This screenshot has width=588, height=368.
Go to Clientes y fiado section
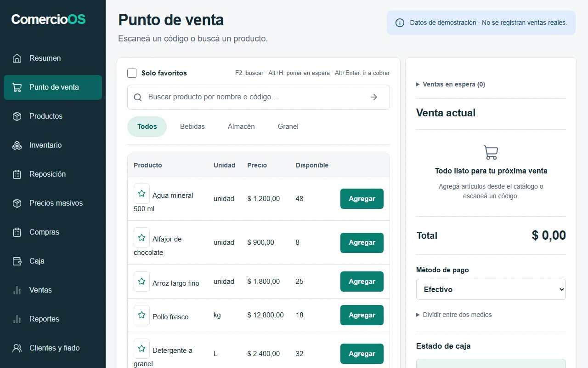[53, 348]
